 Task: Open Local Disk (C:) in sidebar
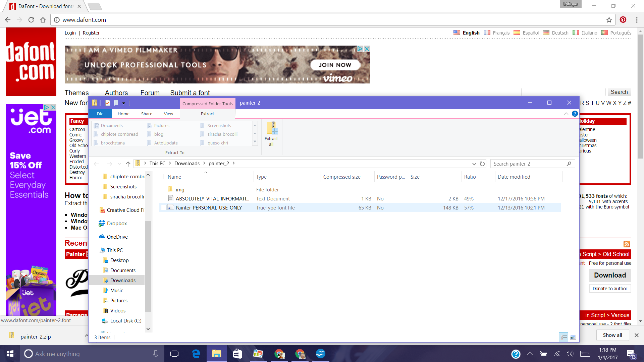126,321
